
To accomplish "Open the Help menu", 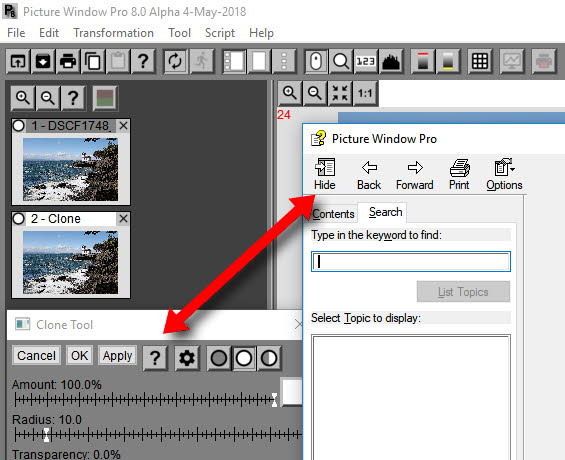I will coord(261,33).
